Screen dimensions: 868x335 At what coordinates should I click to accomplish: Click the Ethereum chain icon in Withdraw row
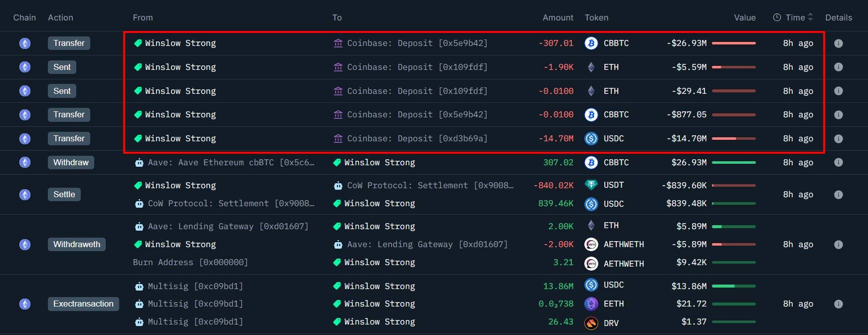click(25, 163)
